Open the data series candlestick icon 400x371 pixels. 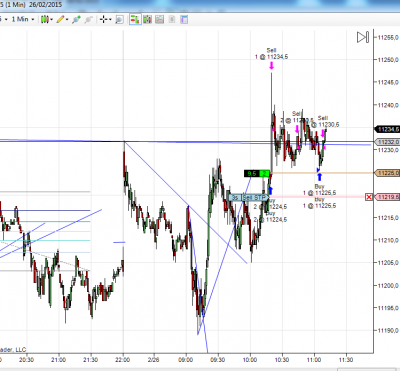click(x=147, y=19)
